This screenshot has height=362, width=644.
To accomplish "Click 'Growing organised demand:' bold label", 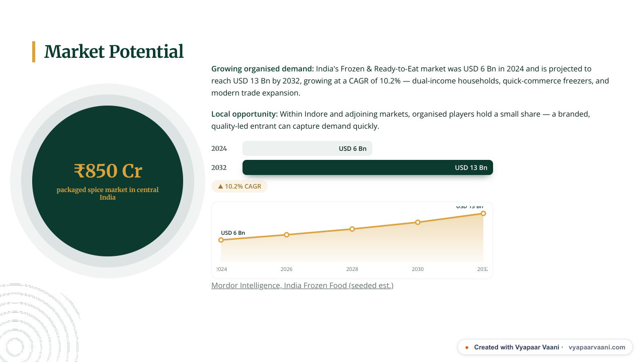I will pyautogui.click(x=263, y=68).
